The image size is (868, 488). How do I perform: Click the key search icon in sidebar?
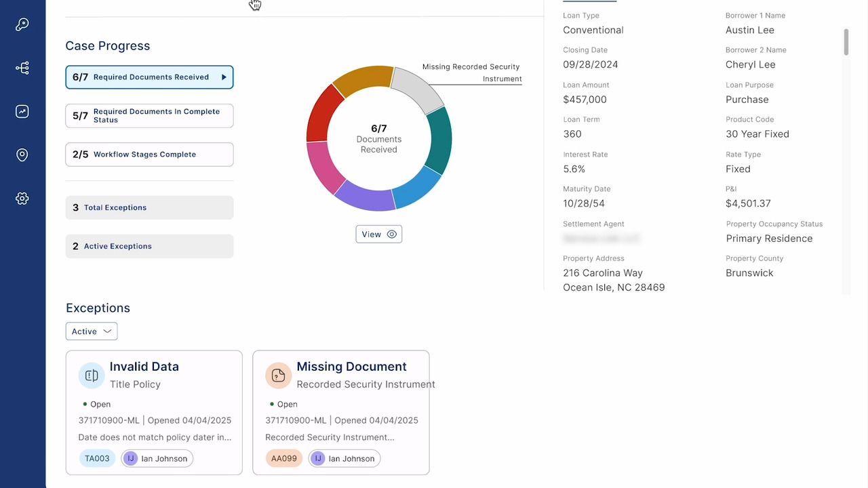tap(22, 24)
